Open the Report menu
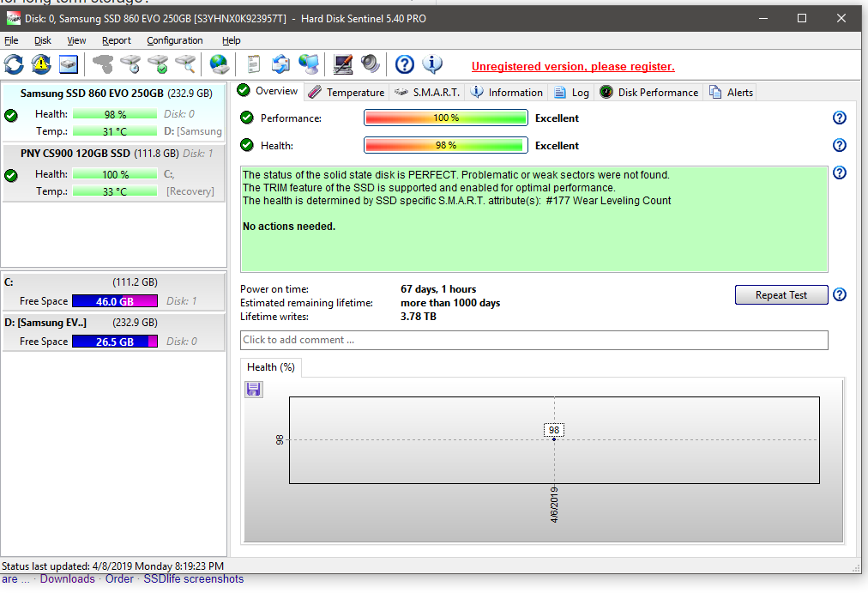The width and height of the screenshot is (868, 593). pyautogui.click(x=117, y=40)
